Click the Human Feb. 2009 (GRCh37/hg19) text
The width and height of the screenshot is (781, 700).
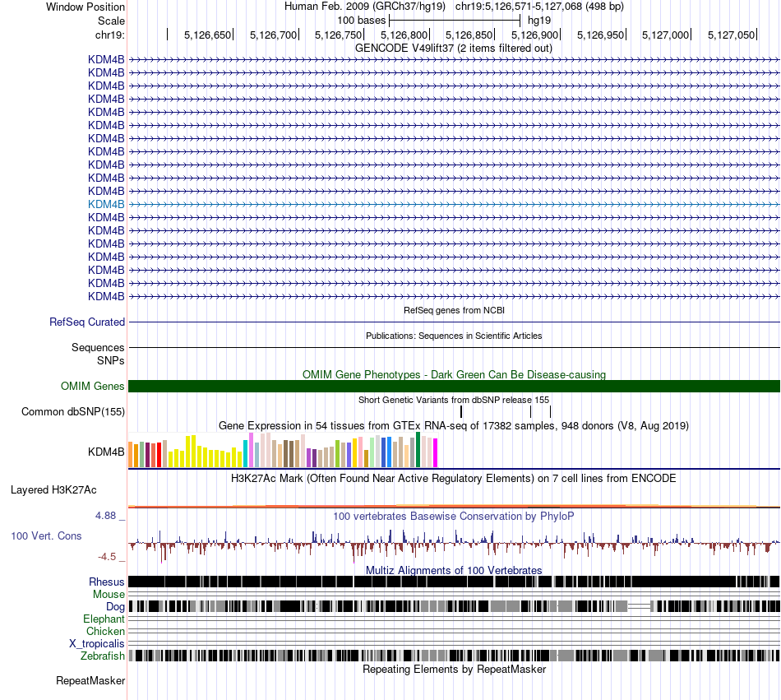point(364,7)
